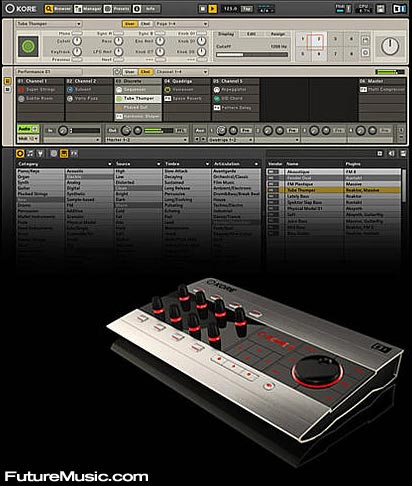
Task: Click the transport Stop button
Action: (202, 9)
